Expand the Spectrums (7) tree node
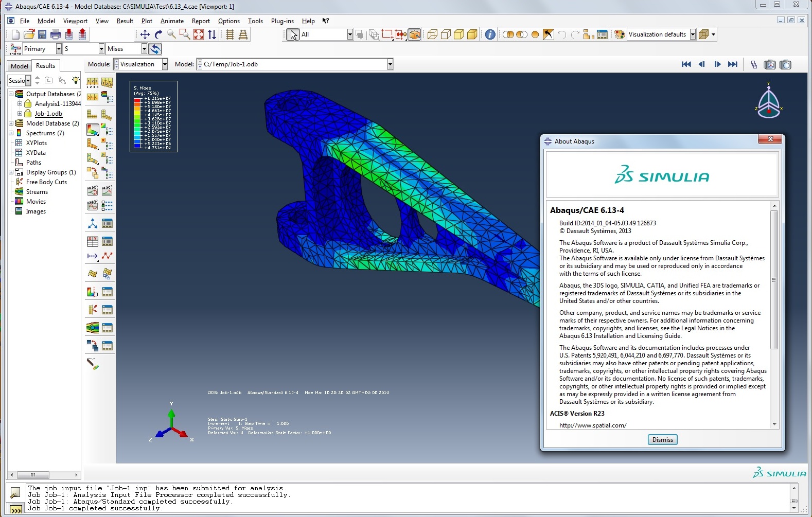 point(11,133)
